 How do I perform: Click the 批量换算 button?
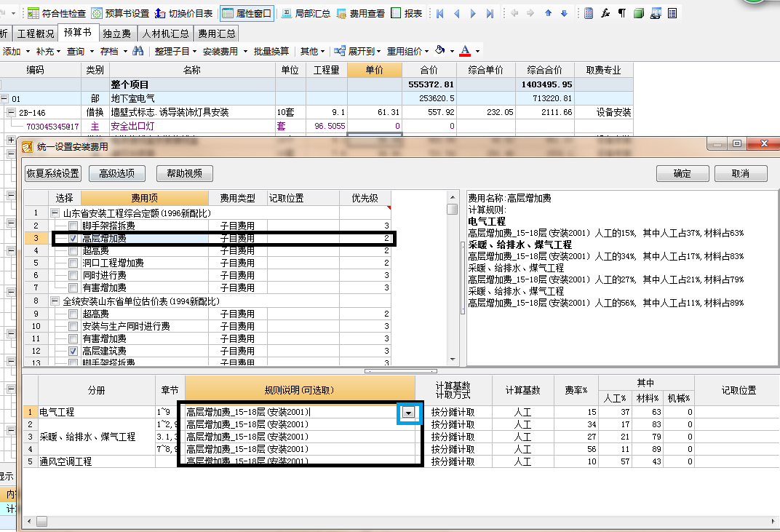[x=271, y=51]
